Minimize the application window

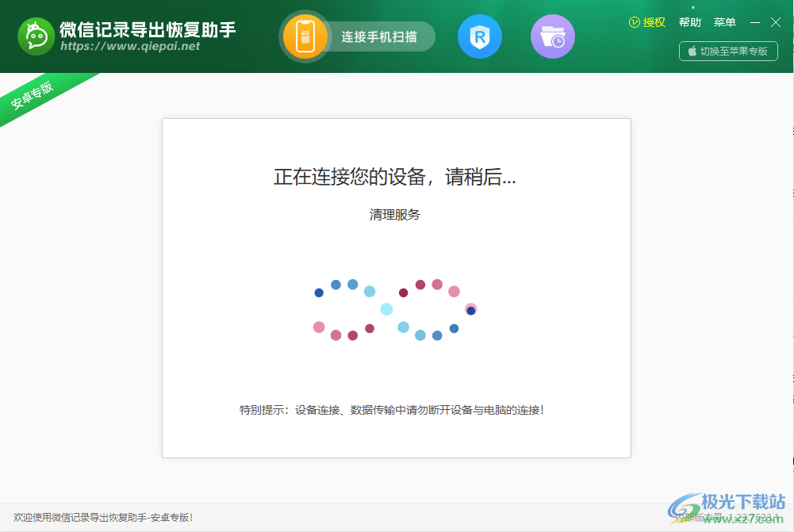click(x=755, y=22)
